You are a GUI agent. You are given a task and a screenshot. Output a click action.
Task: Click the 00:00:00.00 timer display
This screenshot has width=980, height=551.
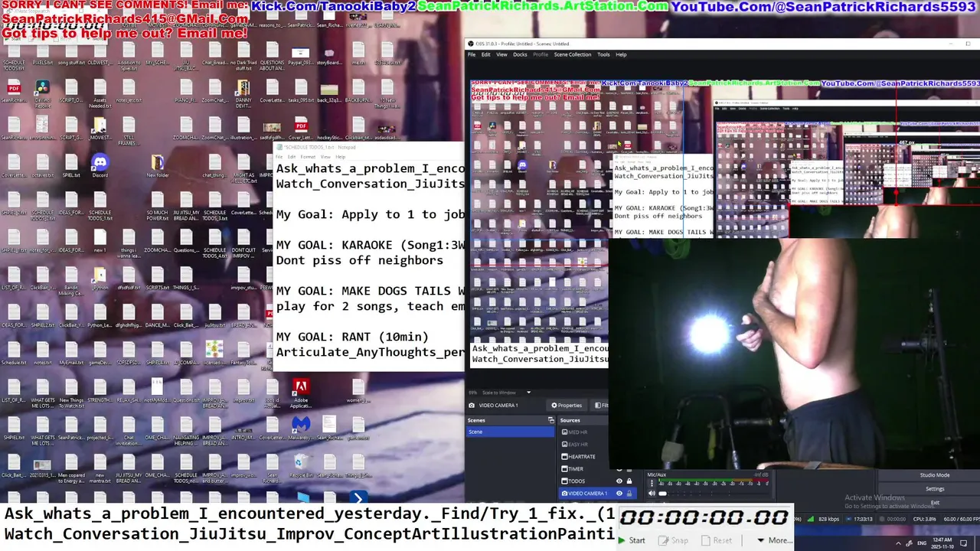[x=704, y=517]
